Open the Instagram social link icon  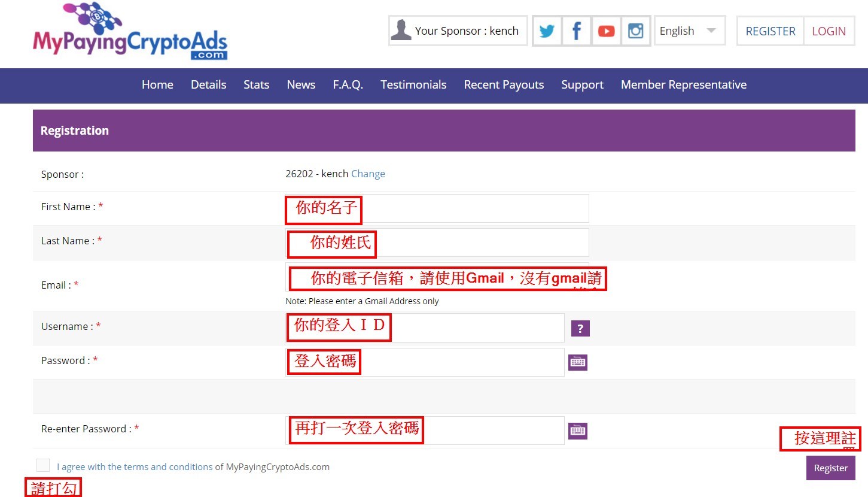[x=635, y=31]
